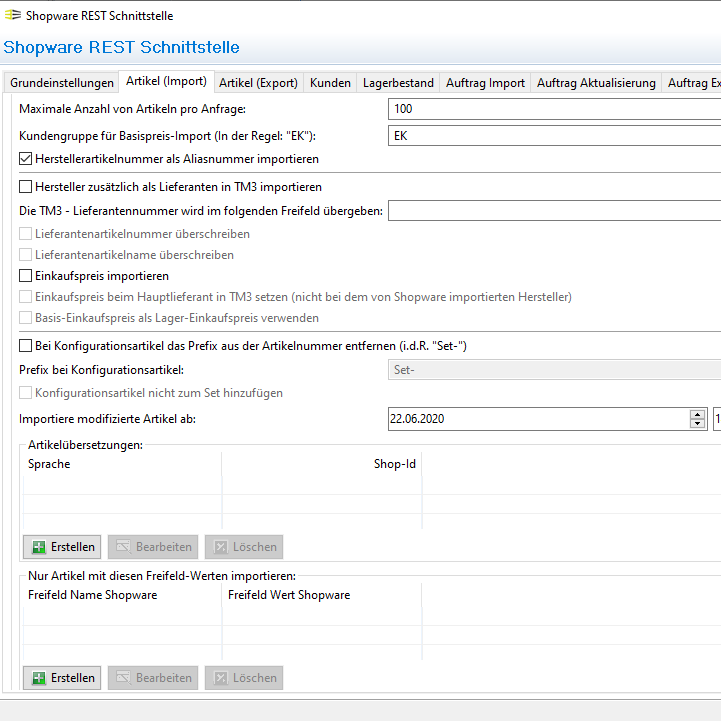Select the Artikel (Import) tab
This screenshot has width=721, height=721.
coord(166,81)
